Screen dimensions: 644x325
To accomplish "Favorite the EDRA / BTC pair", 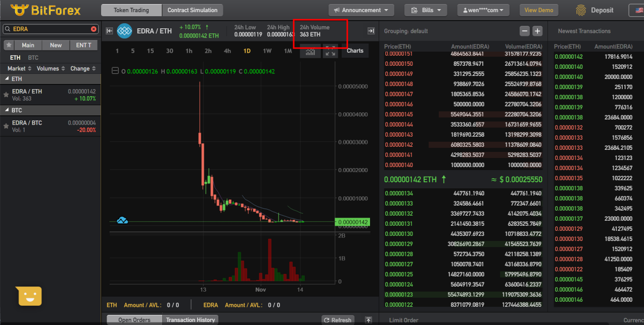I will pos(6,126).
